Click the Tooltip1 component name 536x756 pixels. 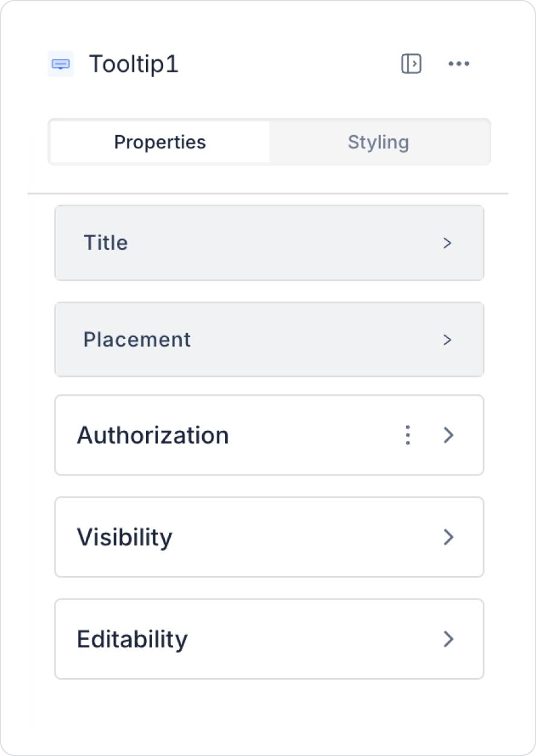coord(134,64)
